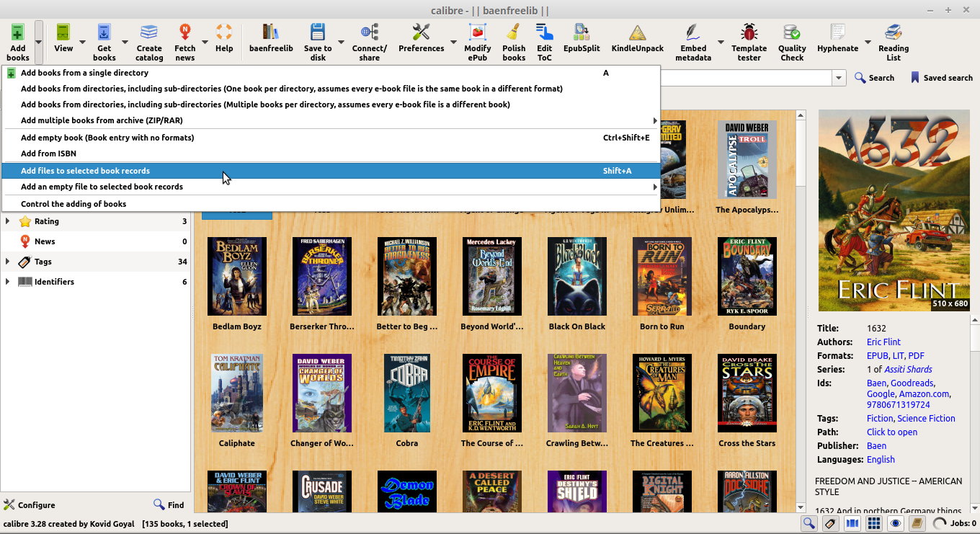This screenshot has height=534, width=980.
Task: Select the Black On Black cover
Action: coord(577,276)
